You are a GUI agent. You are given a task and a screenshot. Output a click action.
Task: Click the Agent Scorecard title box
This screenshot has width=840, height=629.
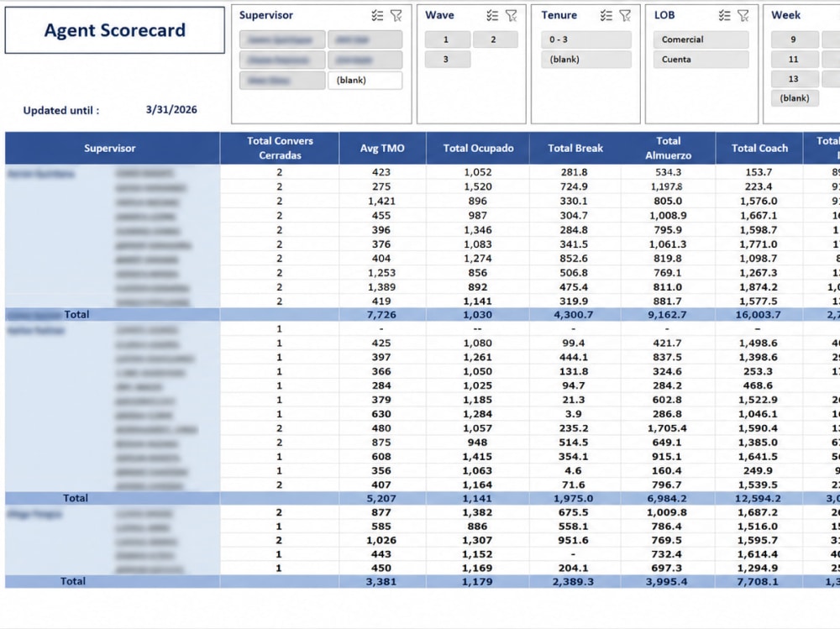(x=114, y=30)
